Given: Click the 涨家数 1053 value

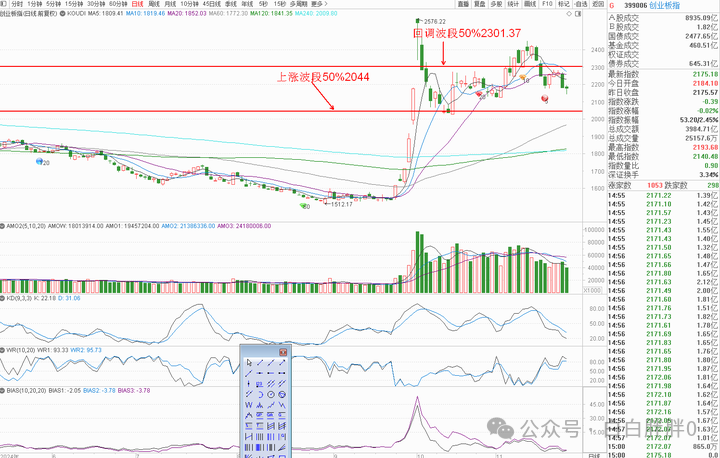Looking at the screenshot, I should click(655, 185).
